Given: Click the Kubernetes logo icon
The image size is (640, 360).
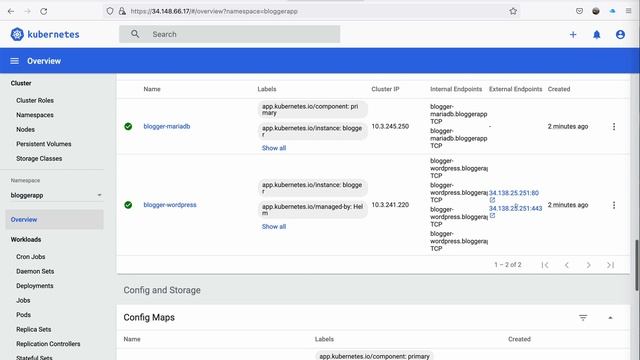Looking at the screenshot, I should (x=17, y=34).
